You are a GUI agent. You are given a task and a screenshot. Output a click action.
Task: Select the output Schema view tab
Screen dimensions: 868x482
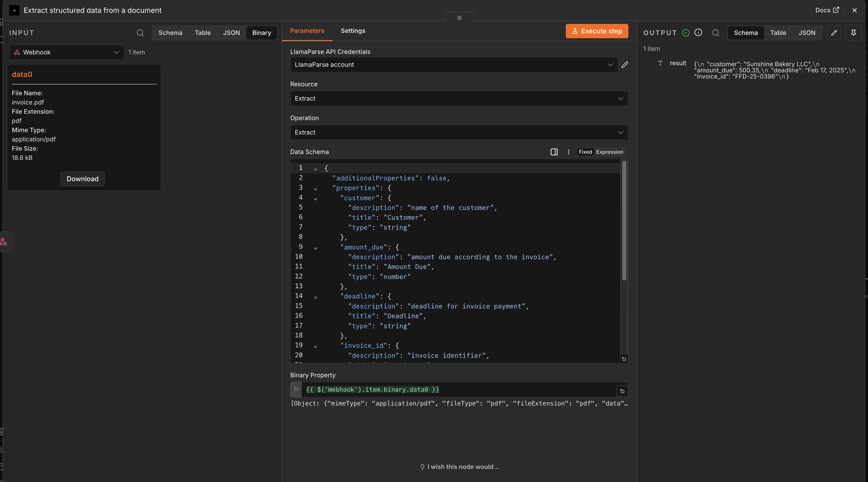coord(746,33)
